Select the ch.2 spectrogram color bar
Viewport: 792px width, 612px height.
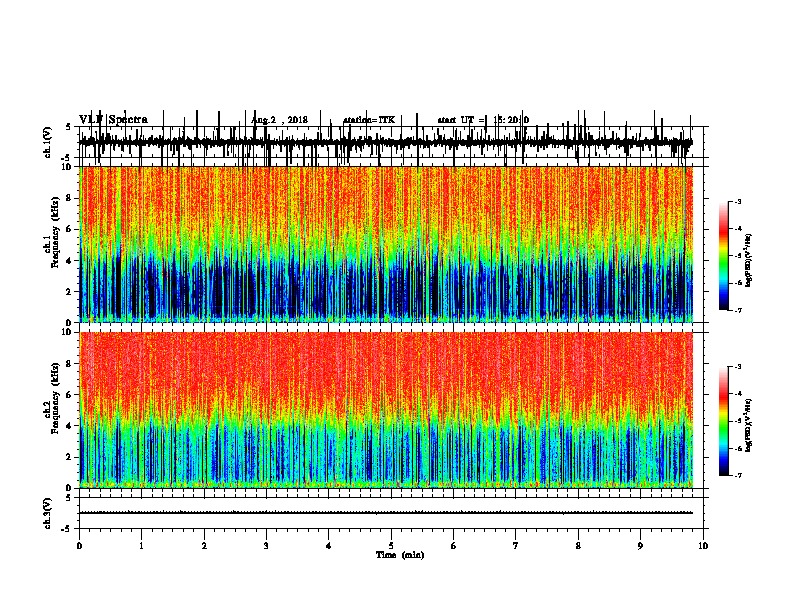724,421
